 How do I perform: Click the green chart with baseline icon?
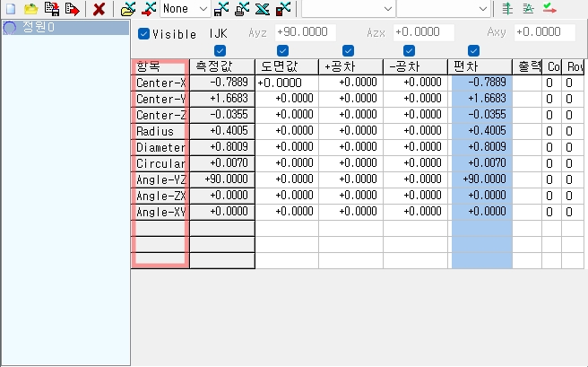point(528,8)
